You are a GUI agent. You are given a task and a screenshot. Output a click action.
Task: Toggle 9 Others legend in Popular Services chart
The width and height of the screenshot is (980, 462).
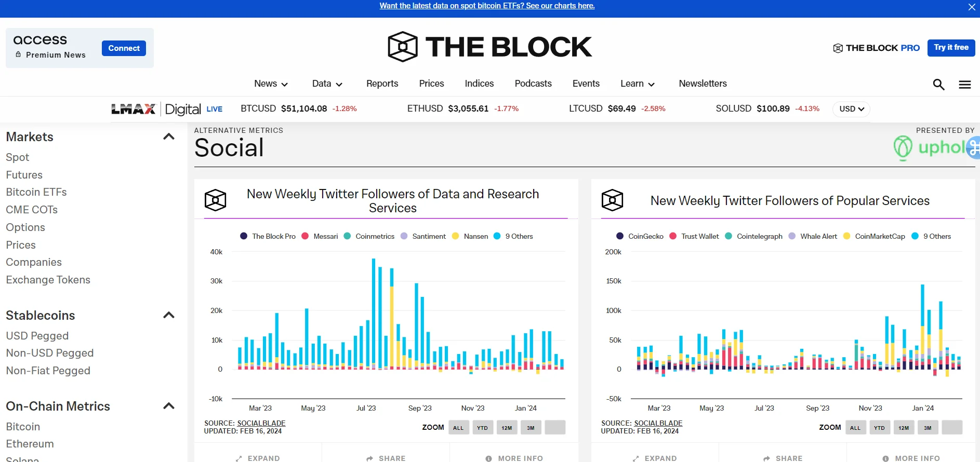(x=931, y=236)
